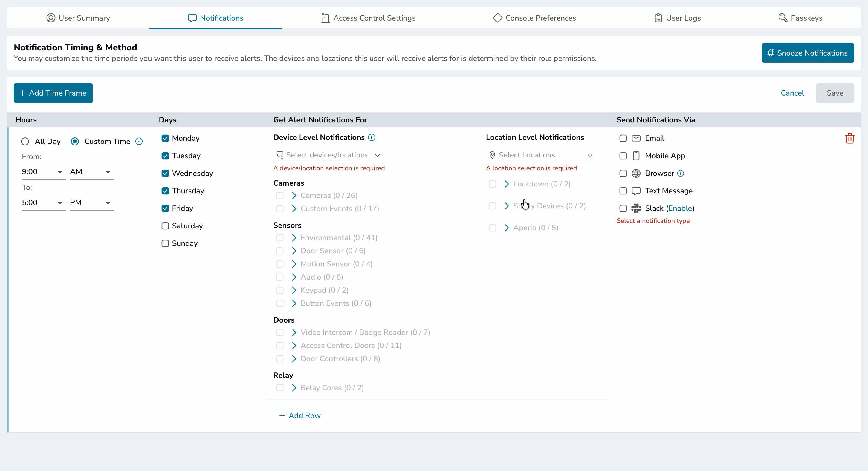Open the From AM dropdown
Viewport: 868px width, 471px height.
(x=92, y=172)
